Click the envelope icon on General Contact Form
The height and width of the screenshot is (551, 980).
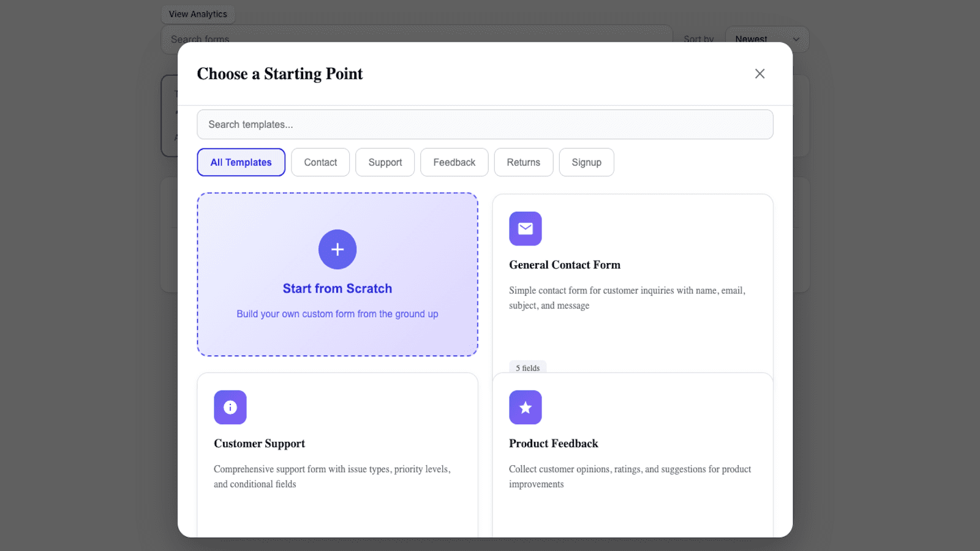click(x=525, y=228)
